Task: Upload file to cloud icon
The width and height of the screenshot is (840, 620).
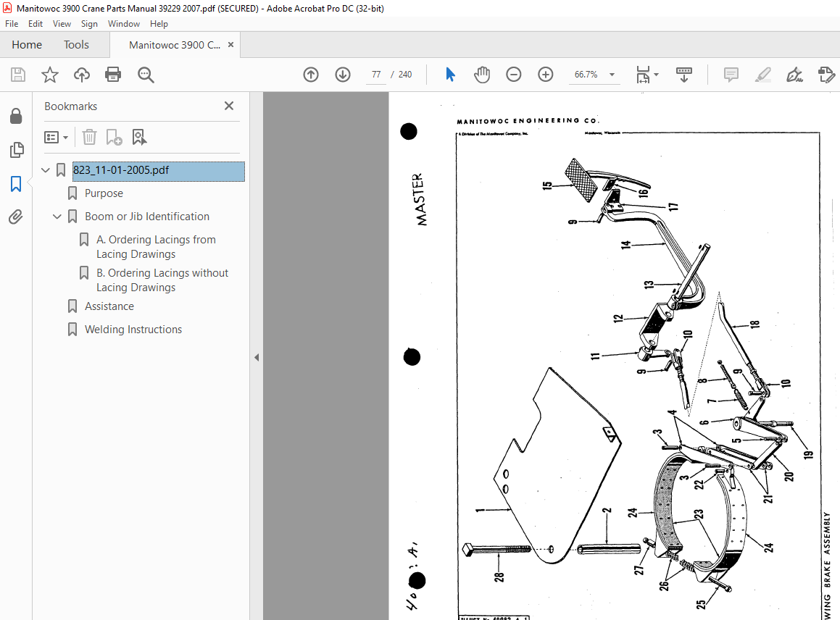Action: (x=81, y=75)
